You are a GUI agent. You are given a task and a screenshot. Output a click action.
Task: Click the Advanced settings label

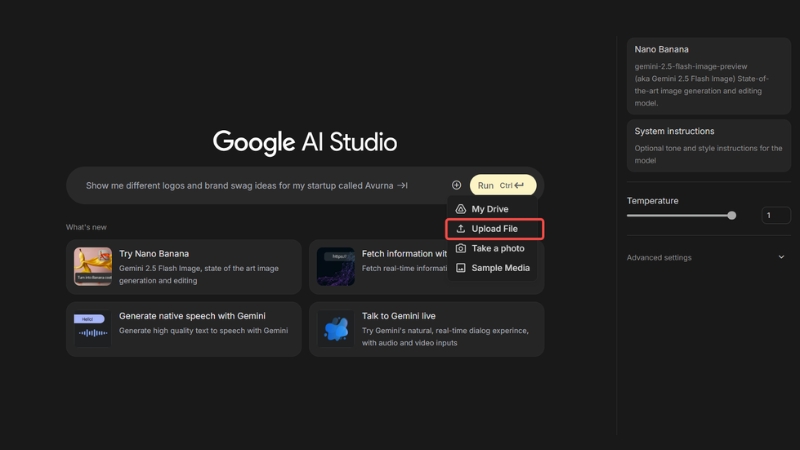click(x=659, y=258)
